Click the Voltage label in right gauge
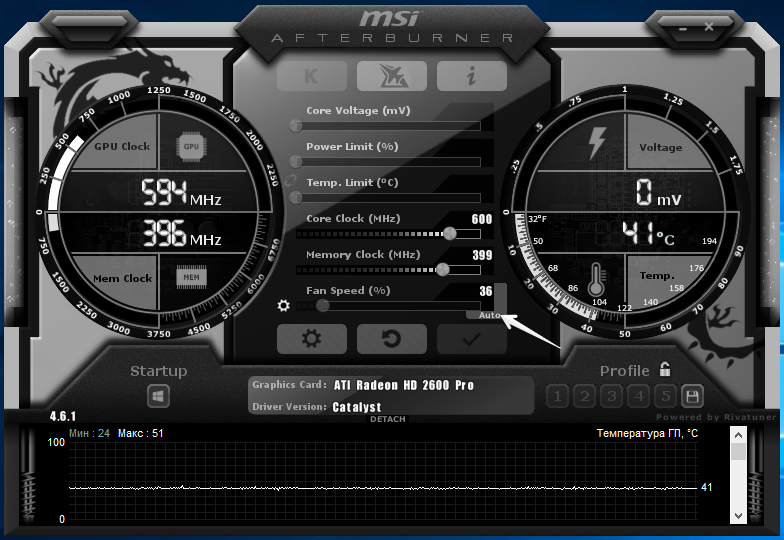The width and height of the screenshot is (784, 540). (660, 148)
